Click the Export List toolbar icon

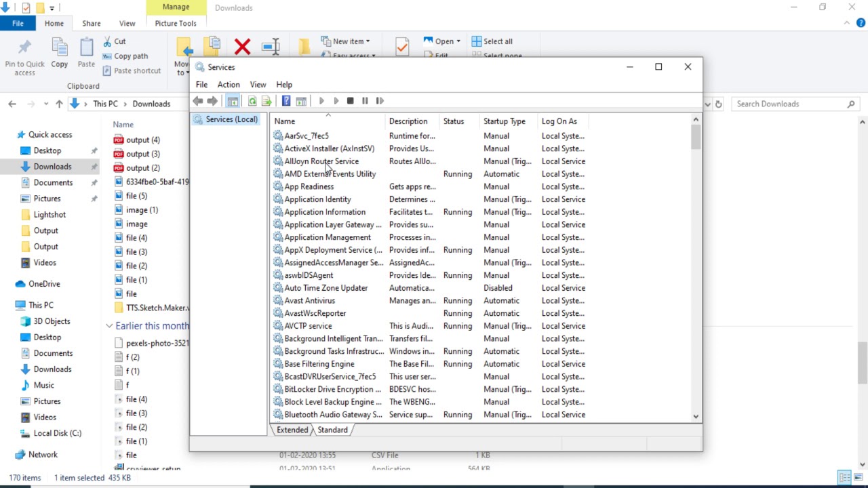pos(267,101)
